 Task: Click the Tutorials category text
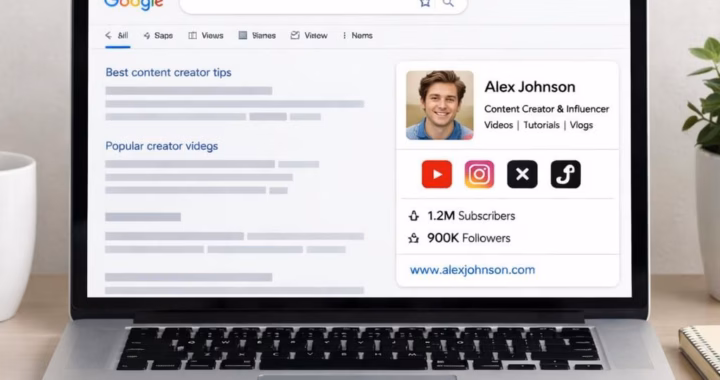[541, 125]
